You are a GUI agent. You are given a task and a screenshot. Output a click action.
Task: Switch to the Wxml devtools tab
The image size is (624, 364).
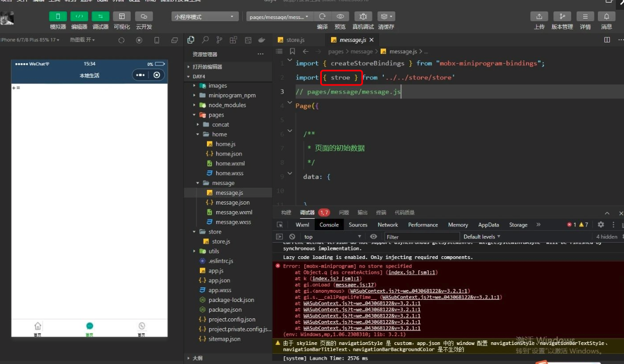tap(302, 225)
